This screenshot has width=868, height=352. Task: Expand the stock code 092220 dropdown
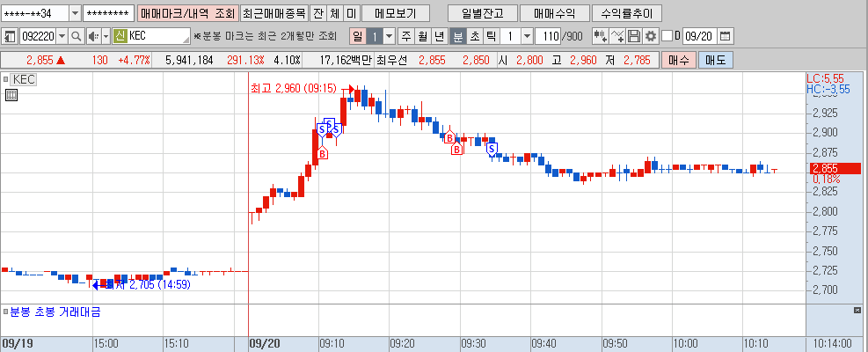tap(62, 37)
